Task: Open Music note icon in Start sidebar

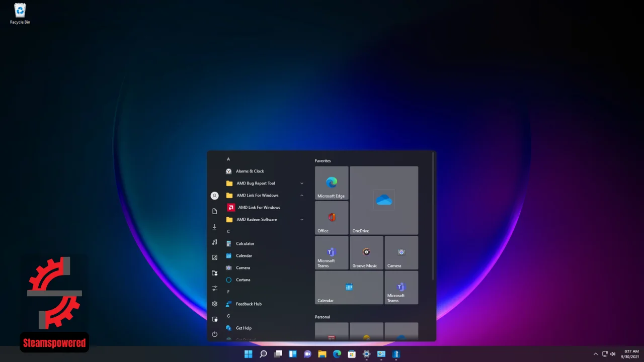Action: point(215,242)
